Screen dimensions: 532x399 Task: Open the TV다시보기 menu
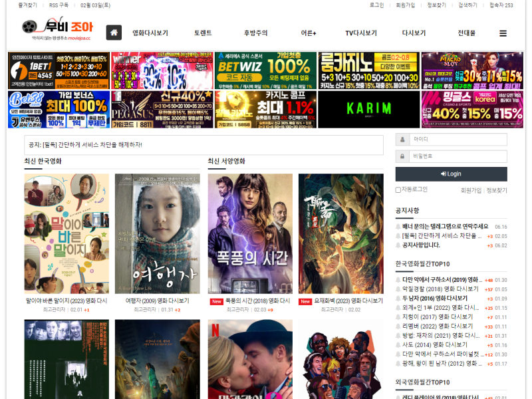(360, 33)
